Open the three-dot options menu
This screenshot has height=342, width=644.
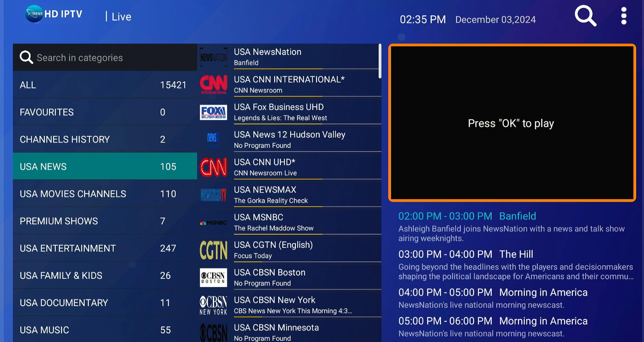pos(624,16)
